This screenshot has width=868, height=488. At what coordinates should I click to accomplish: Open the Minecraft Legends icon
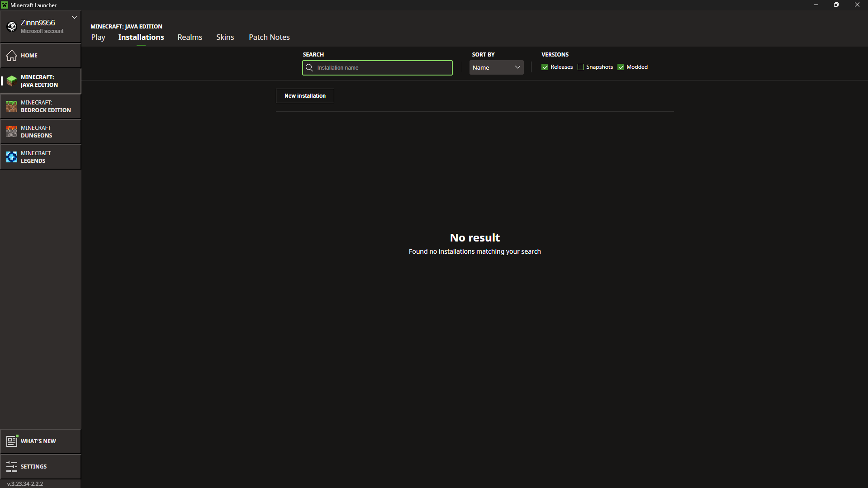12,157
